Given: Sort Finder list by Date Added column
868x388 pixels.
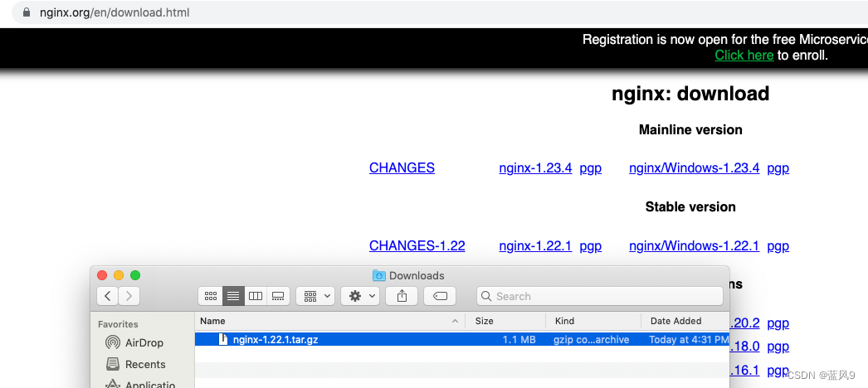Looking at the screenshot, I should (x=685, y=321).
